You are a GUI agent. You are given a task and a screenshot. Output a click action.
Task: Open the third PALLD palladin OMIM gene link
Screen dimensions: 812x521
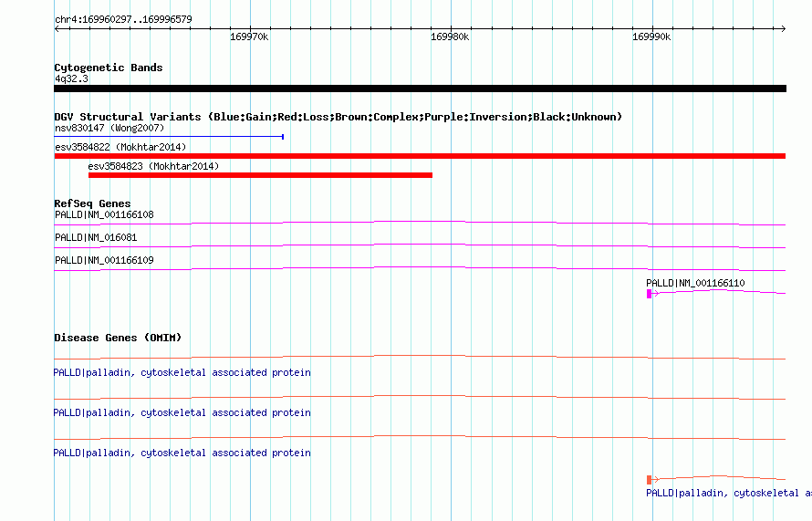182,453
